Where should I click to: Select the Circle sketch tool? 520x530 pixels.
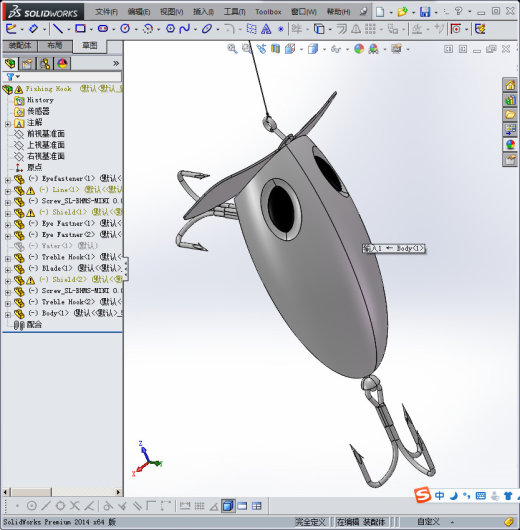click(125, 29)
